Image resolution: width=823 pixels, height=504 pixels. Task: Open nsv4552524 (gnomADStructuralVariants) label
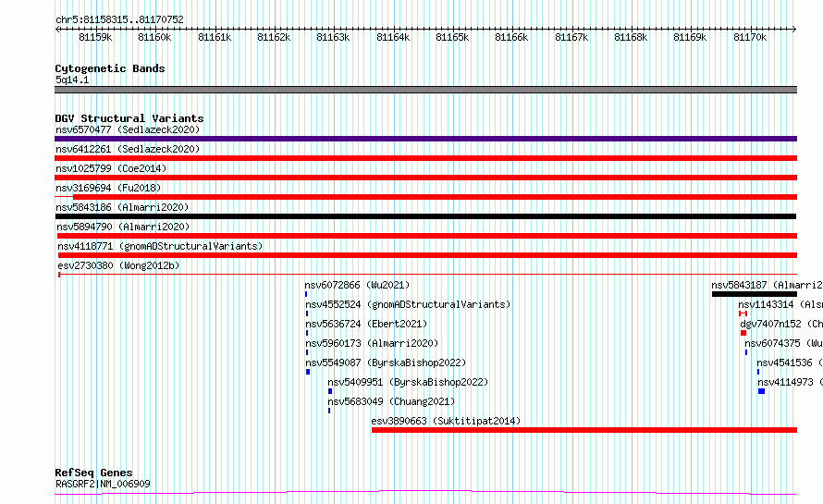tap(408, 304)
